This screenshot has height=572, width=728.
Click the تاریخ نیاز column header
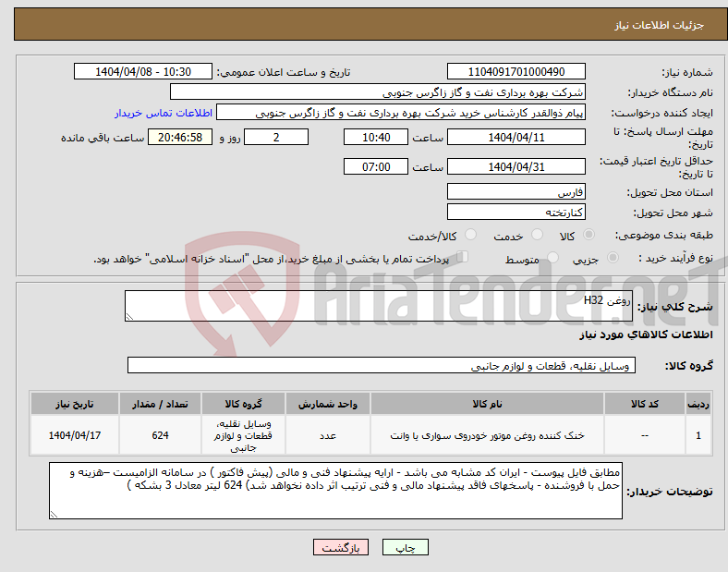75,404
